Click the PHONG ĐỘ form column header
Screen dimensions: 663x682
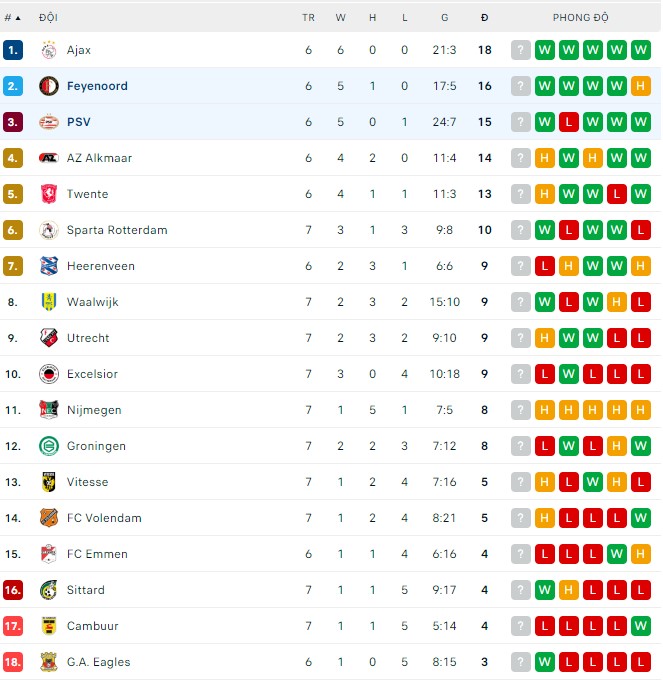click(580, 18)
